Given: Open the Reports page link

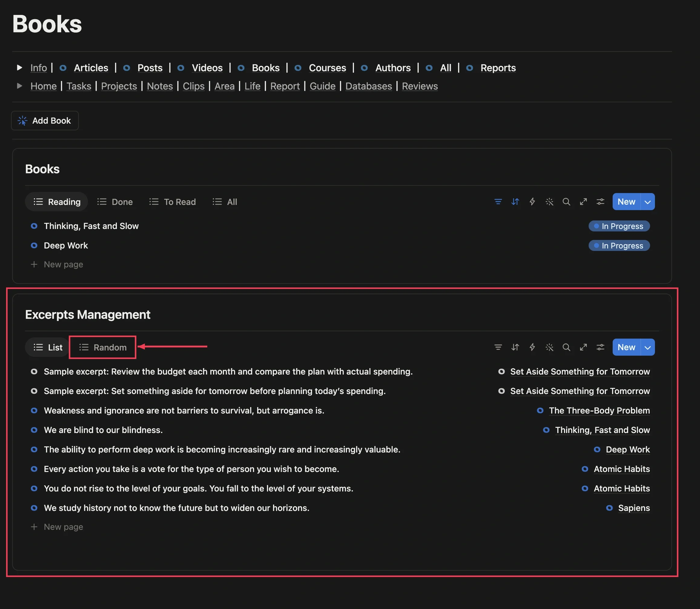Looking at the screenshot, I should (498, 68).
